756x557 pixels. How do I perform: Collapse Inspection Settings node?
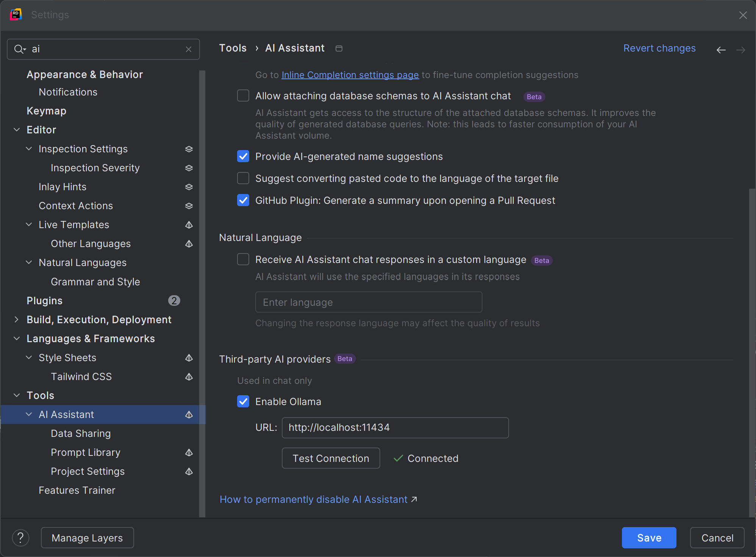29,149
